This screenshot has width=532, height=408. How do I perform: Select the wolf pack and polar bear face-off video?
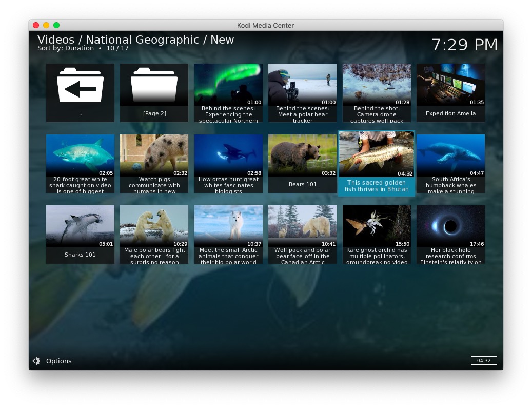[x=302, y=227]
